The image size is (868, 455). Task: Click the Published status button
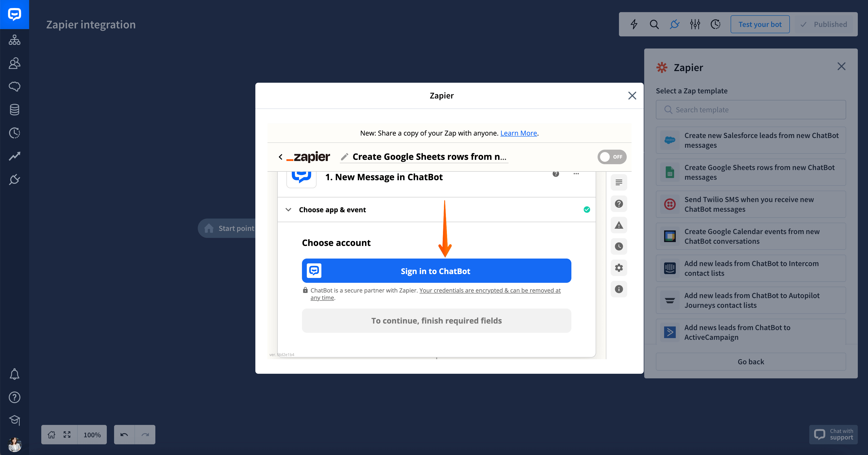(824, 24)
